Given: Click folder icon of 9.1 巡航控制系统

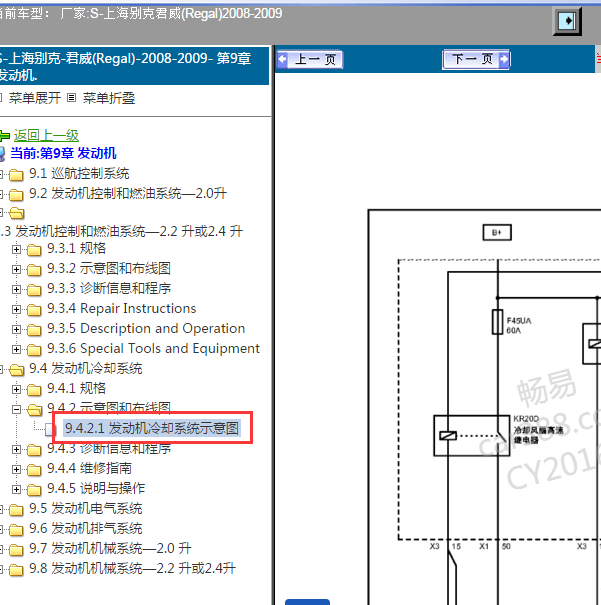Looking at the screenshot, I should click(16, 175).
